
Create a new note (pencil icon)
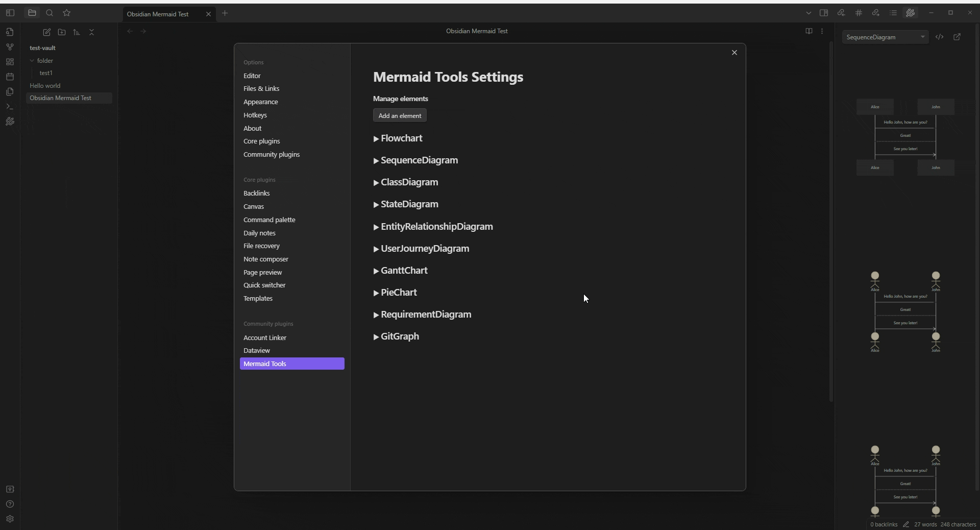(46, 32)
